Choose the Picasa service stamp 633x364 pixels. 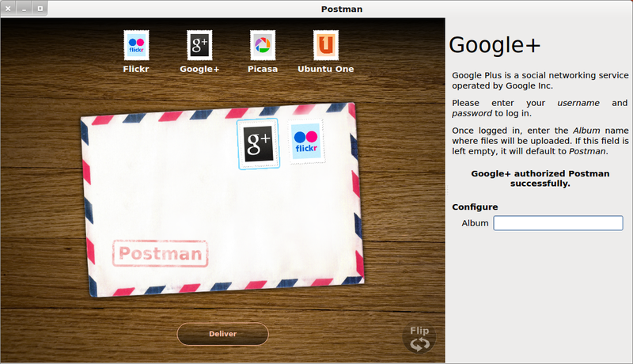tap(262, 45)
